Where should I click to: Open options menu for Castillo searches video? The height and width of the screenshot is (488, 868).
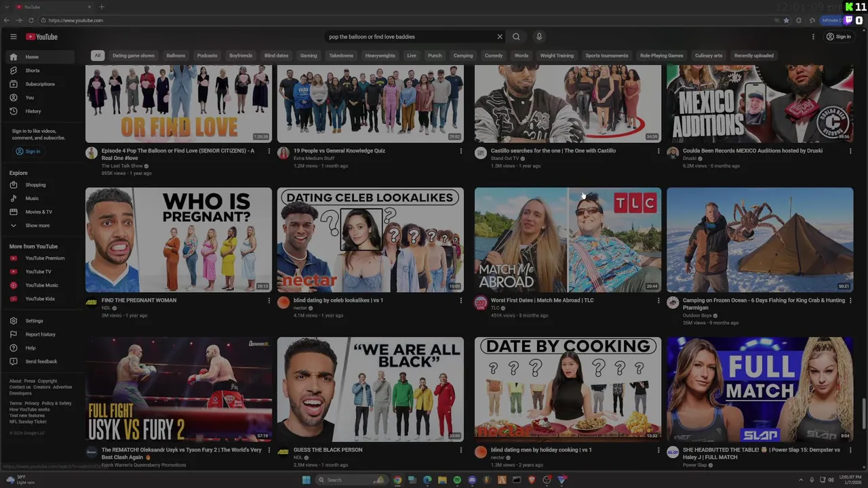click(658, 150)
